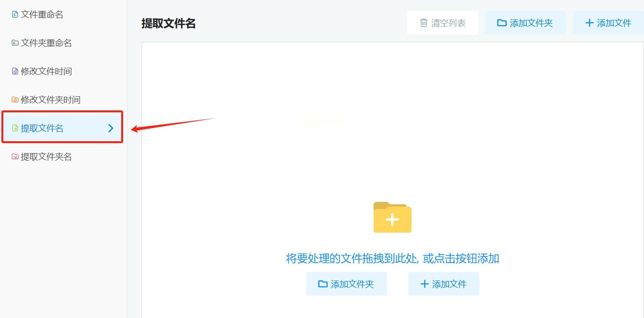Click the green 提取文件名 icon
Viewport: 644px width, 318px height.
pos(15,128)
